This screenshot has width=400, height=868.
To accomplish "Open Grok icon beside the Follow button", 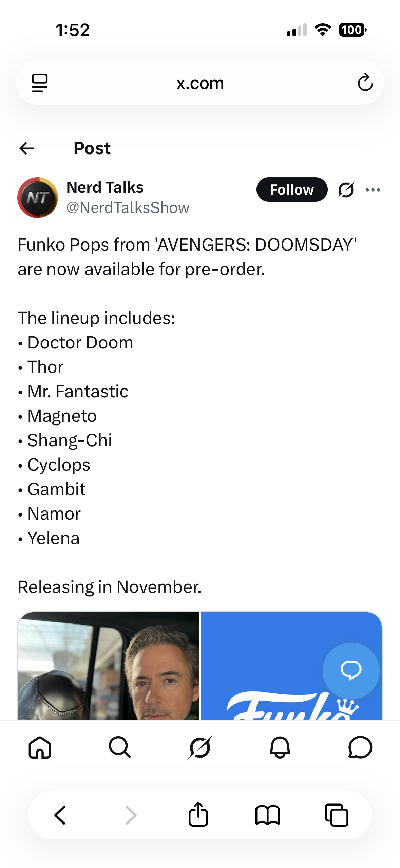I will click(346, 189).
